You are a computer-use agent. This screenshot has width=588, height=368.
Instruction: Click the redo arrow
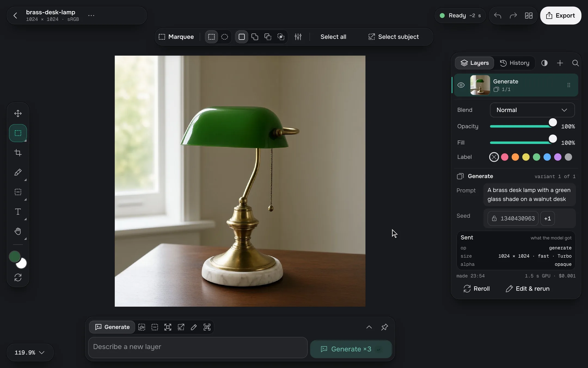point(513,16)
